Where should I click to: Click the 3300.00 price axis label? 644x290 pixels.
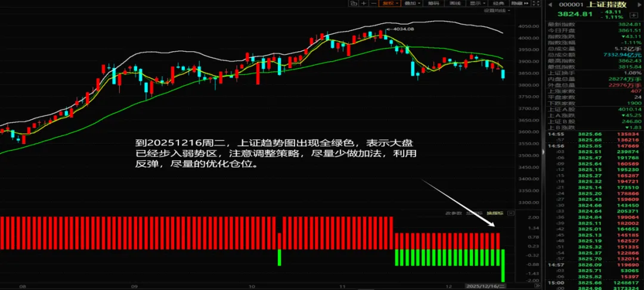tap(530, 202)
